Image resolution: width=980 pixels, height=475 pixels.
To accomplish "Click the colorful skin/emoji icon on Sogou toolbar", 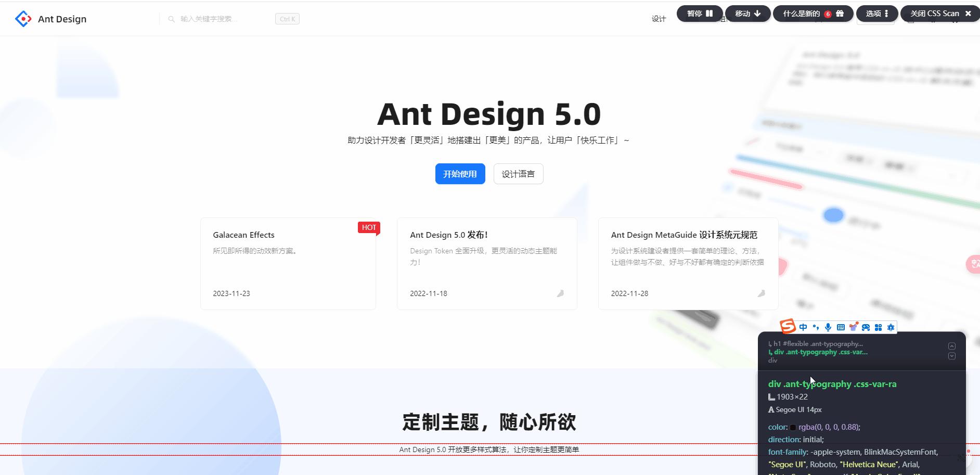I will (x=853, y=327).
